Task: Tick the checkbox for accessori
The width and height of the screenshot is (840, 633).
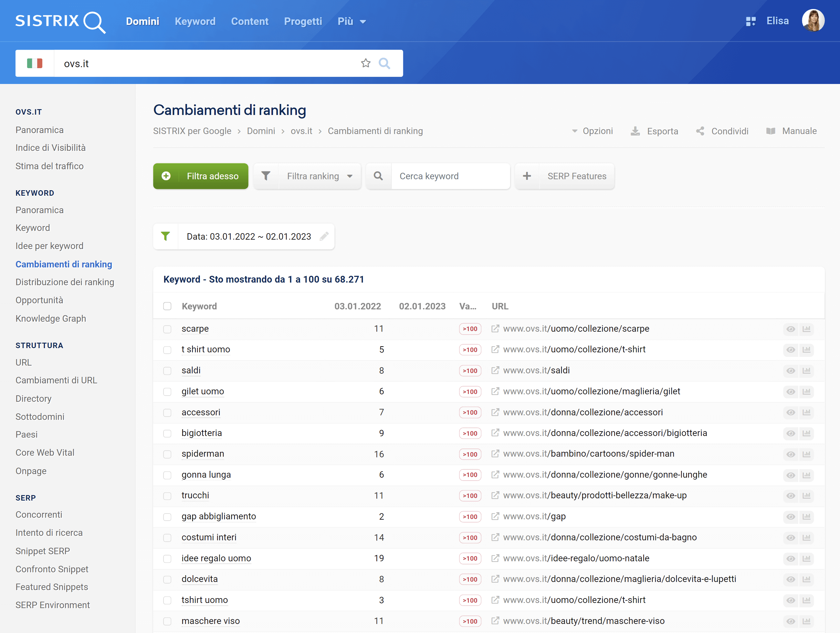Action: (167, 412)
